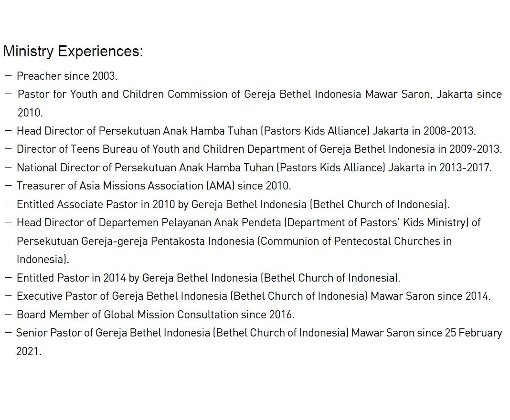
Task: Click the Ministry Experiences heading
Action: (73, 52)
